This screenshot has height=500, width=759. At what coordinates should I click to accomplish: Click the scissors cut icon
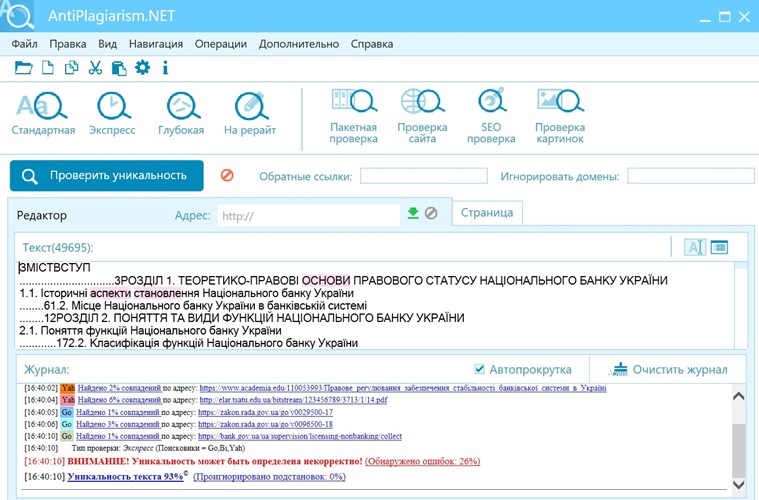[95, 68]
